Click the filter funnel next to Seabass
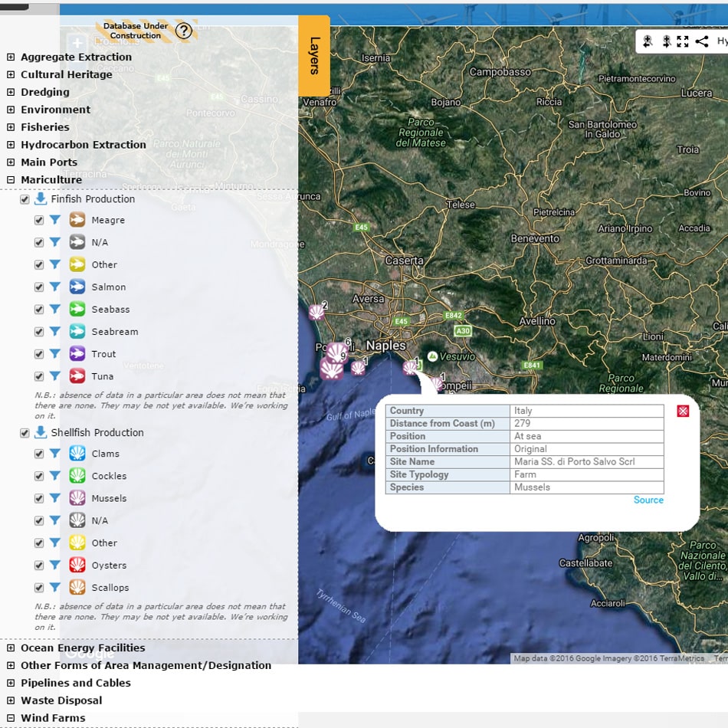The height and width of the screenshot is (728, 728). [55, 309]
